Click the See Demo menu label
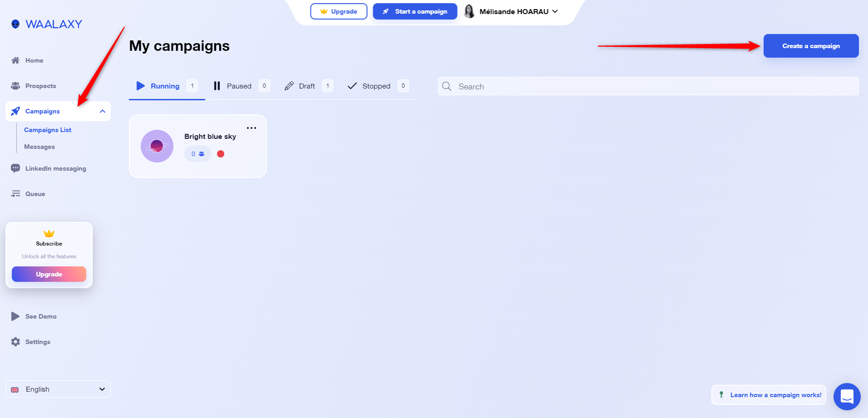The width and height of the screenshot is (868, 418). (41, 316)
